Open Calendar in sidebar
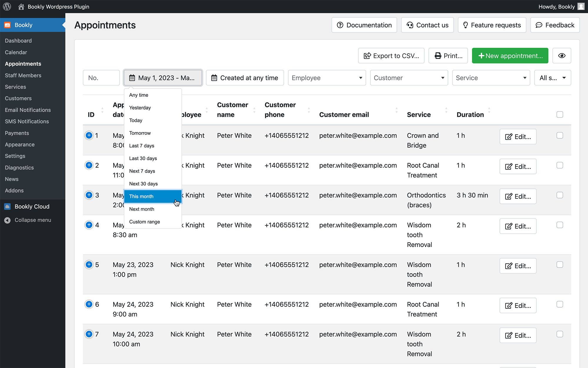Viewport: 588px width, 368px height. [x=16, y=52]
